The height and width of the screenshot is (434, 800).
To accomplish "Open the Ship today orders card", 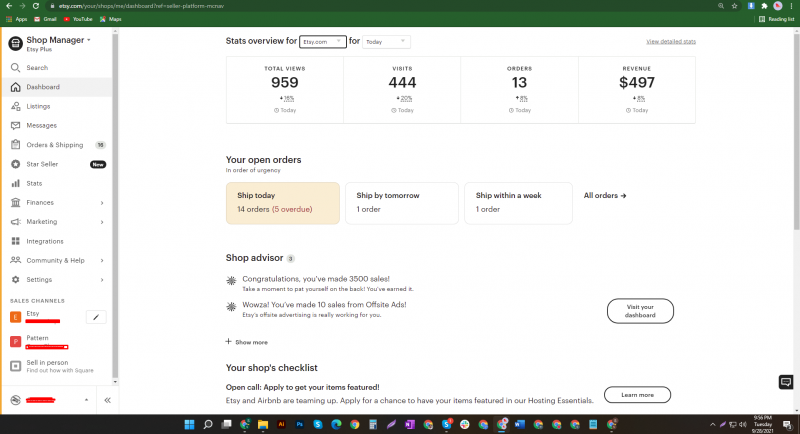I will point(283,203).
